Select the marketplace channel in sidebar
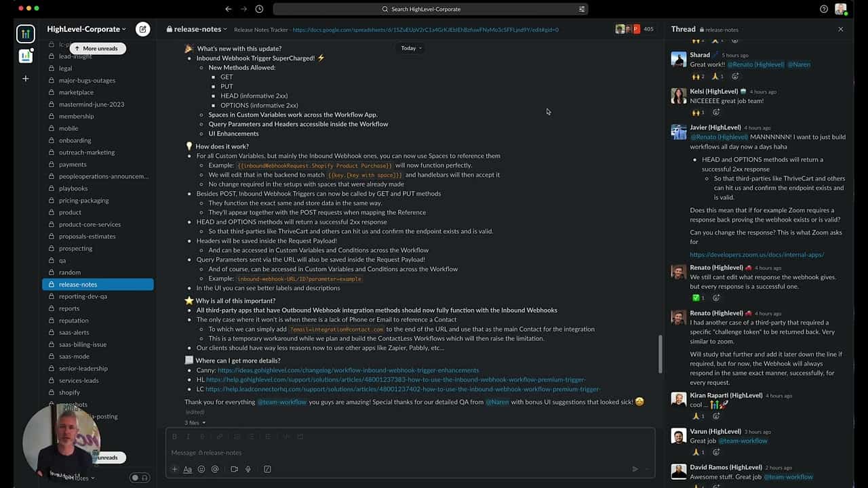 (x=76, y=92)
